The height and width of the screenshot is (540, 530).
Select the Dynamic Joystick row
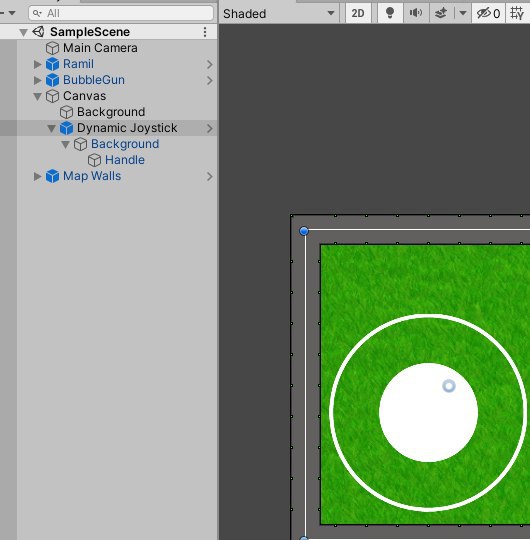click(108, 128)
